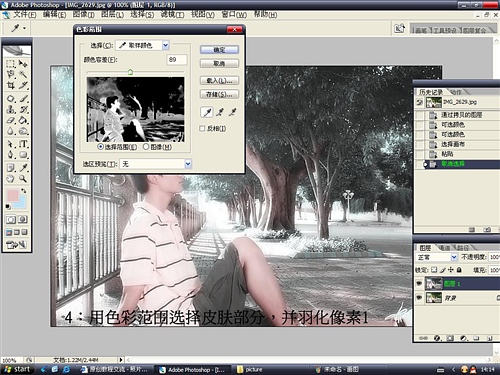Image resolution: width=500 pixels, height=375 pixels.
Task: Choose the Add to Sample eyedropper
Action: [220, 112]
